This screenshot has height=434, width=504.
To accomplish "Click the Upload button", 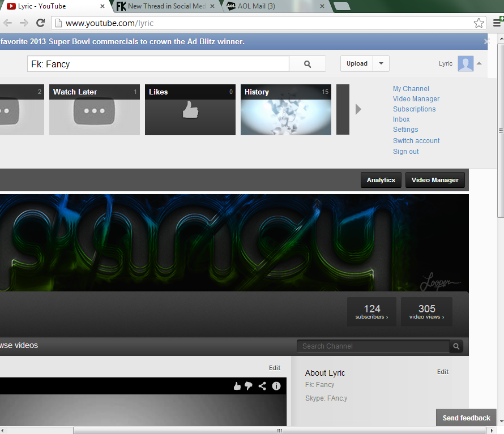I will click(357, 63).
